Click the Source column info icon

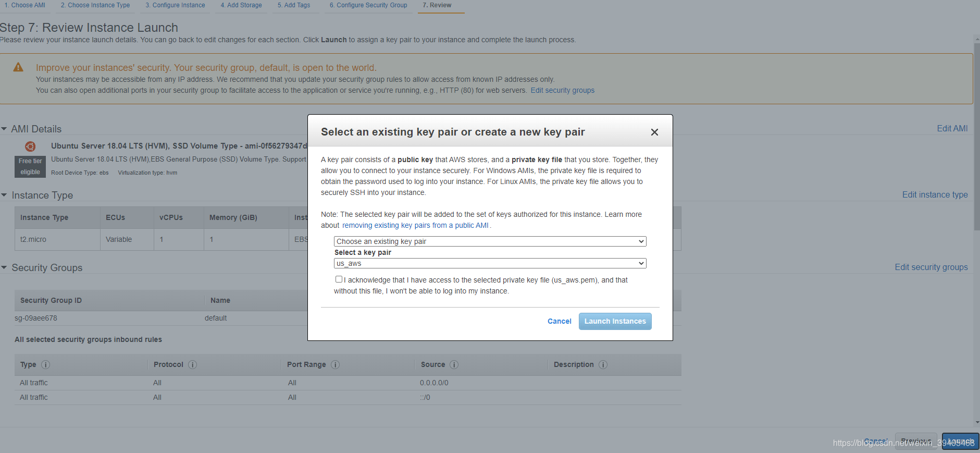[454, 364]
